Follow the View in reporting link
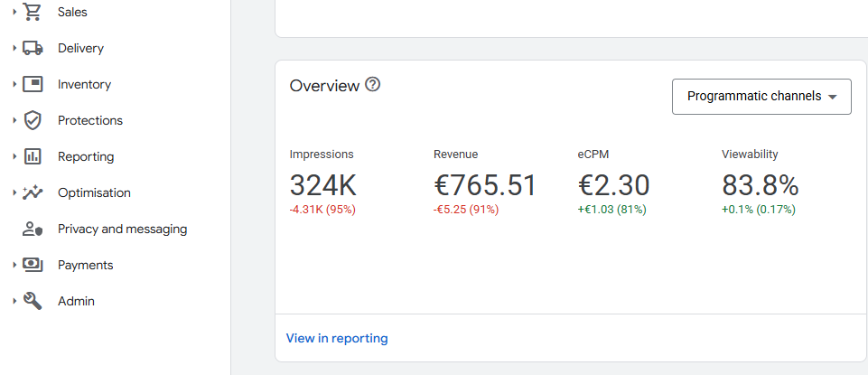The width and height of the screenshot is (868, 375). (337, 338)
